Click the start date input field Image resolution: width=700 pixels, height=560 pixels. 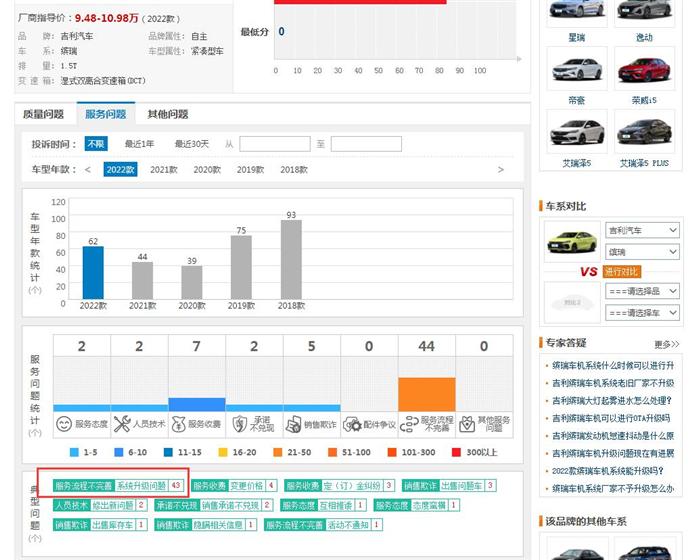[x=275, y=144]
